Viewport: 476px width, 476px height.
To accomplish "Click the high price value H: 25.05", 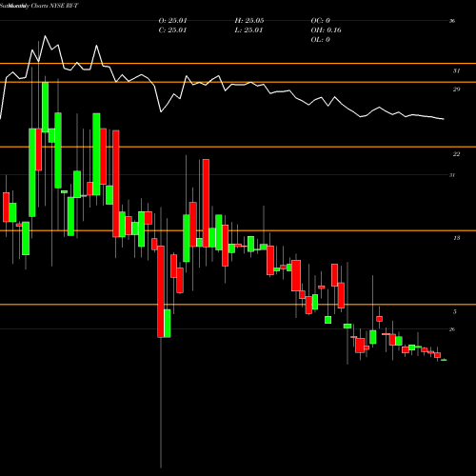I will 249,21.
